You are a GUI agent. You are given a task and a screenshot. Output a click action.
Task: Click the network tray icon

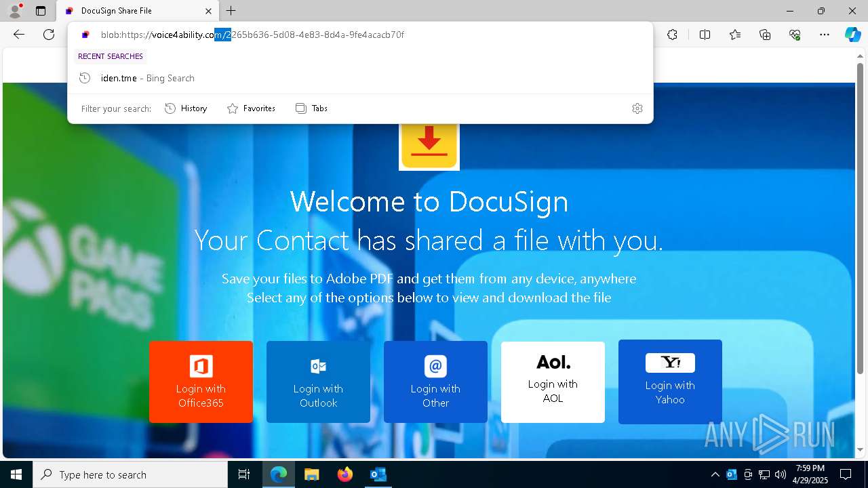coord(764,474)
